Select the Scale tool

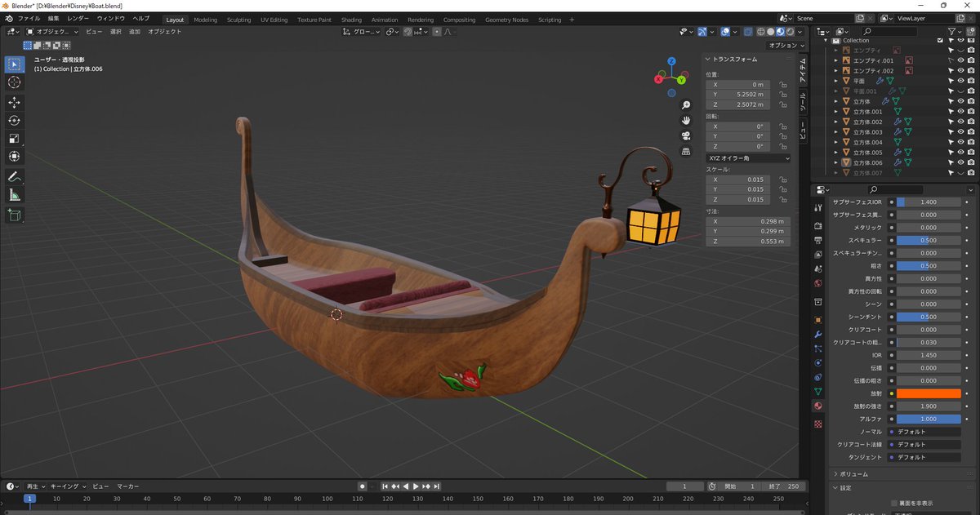point(15,138)
